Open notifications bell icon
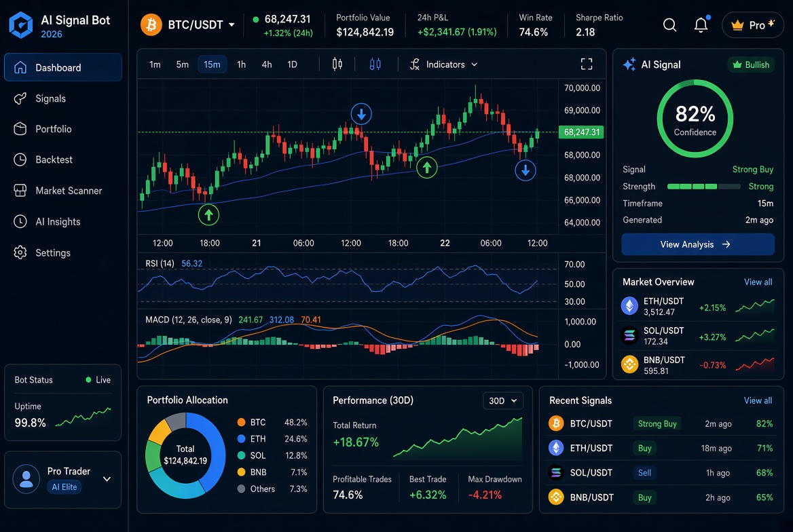Viewport: 793px width, 532px height. point(701,25)
